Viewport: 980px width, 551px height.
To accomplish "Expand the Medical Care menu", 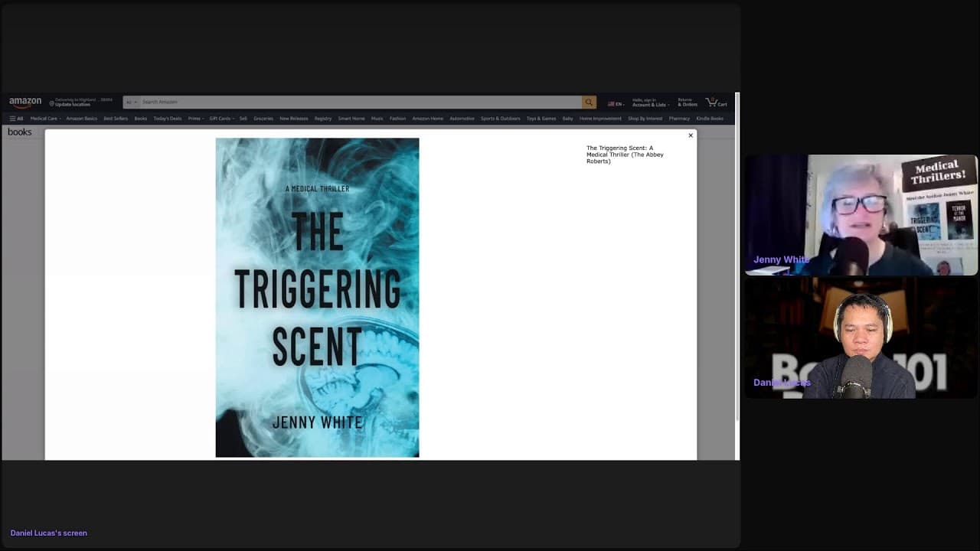I will [44, 119].
